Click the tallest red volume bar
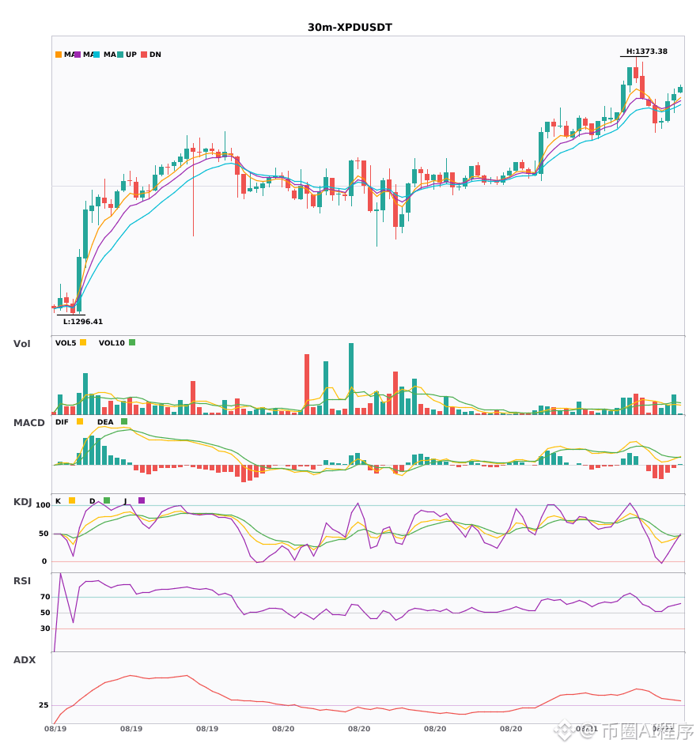700x751 pixels. pyautogui.click(x=307, y=385)
